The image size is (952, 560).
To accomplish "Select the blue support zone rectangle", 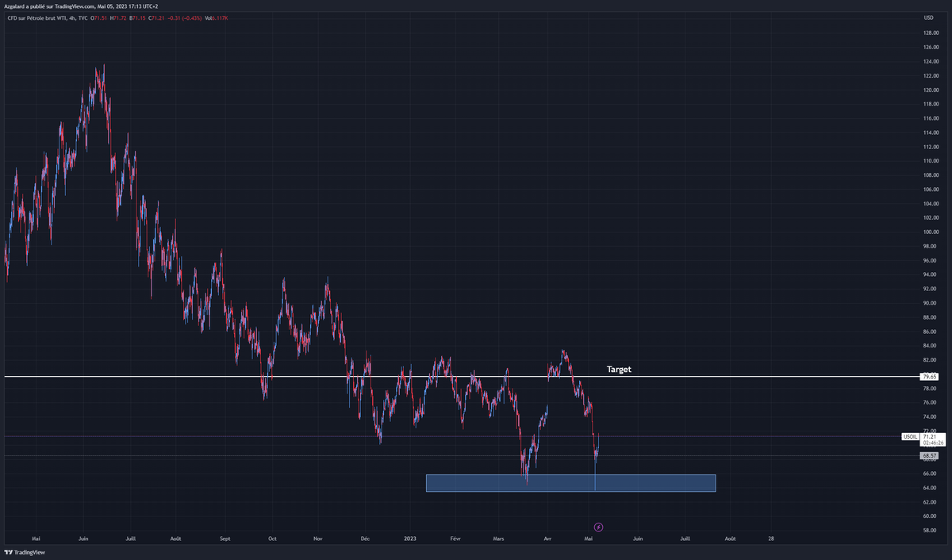I will 570,483.
